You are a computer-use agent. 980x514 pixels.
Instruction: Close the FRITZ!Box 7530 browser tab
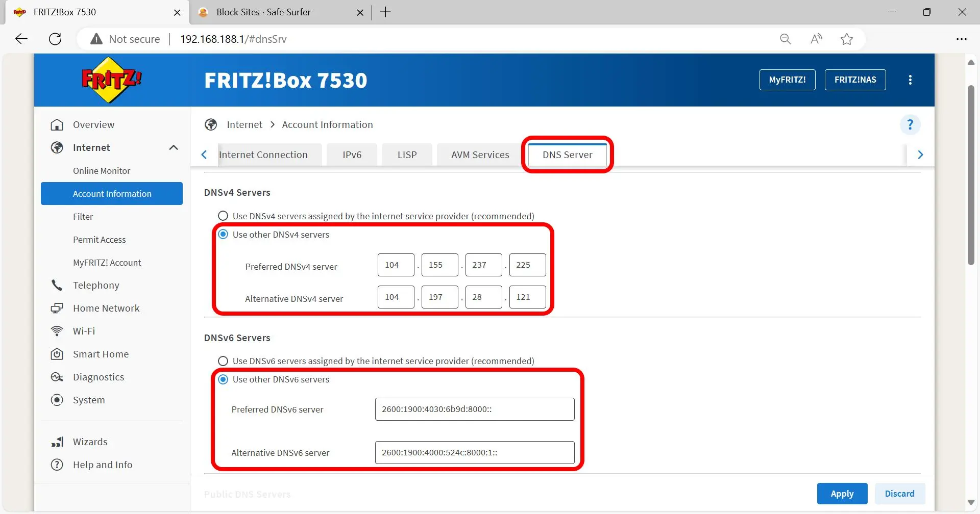[178, 12]
